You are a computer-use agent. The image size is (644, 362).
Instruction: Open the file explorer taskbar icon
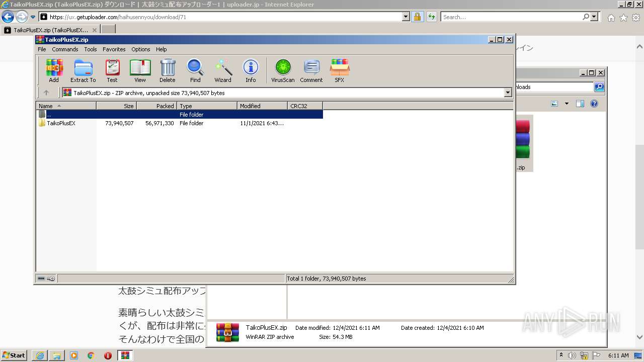pos(57,355)
